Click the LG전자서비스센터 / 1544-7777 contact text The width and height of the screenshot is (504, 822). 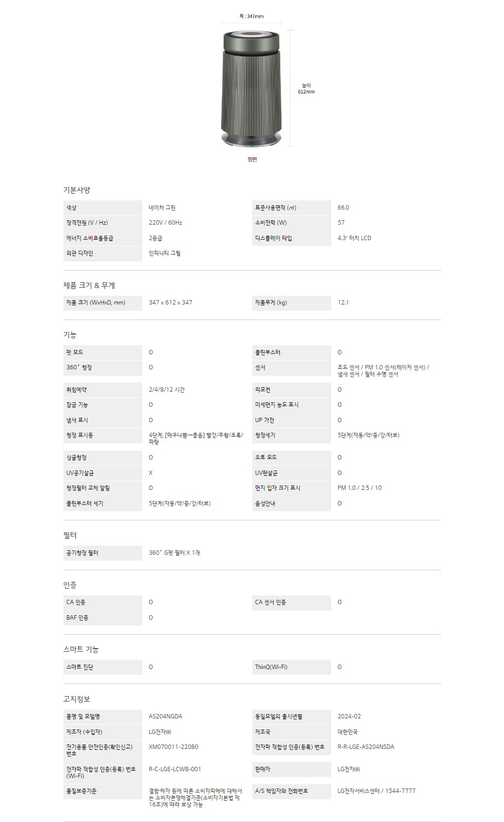point(376,791)
